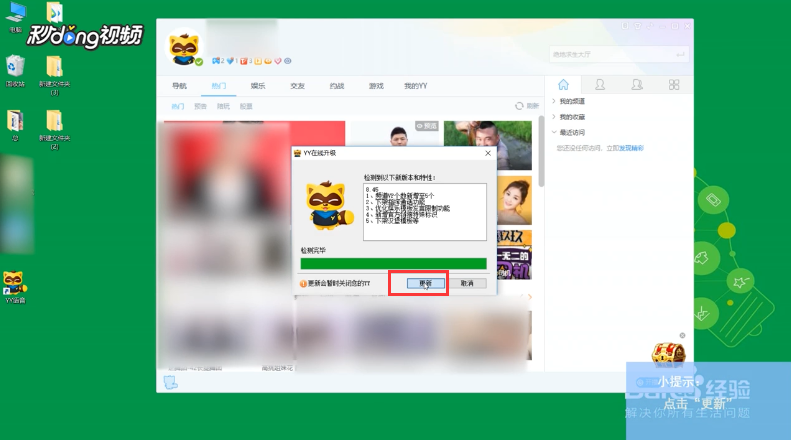Click the progress bar in upgrade dialog

point(393,263)
